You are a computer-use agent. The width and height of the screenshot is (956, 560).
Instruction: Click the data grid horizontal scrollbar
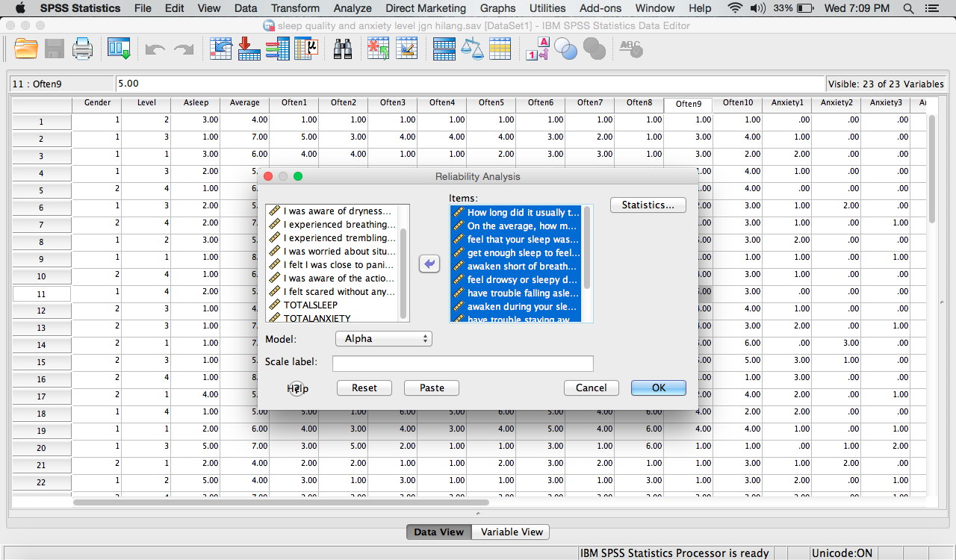281,503
